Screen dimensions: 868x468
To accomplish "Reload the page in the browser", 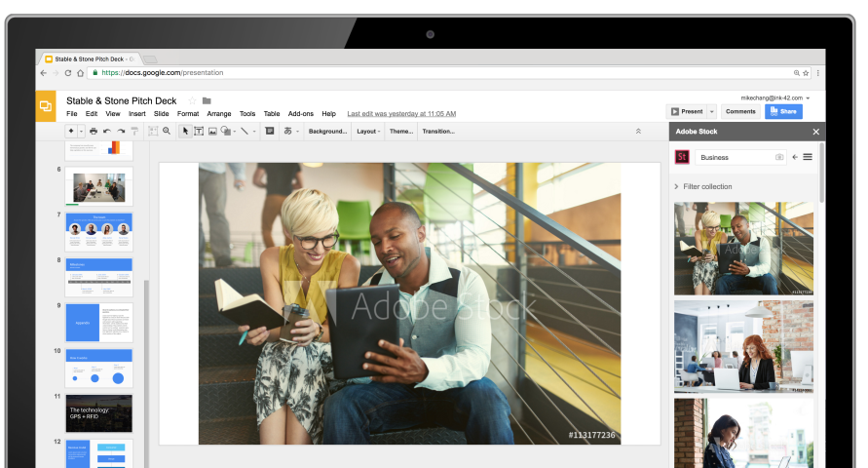I will (67, 72).
